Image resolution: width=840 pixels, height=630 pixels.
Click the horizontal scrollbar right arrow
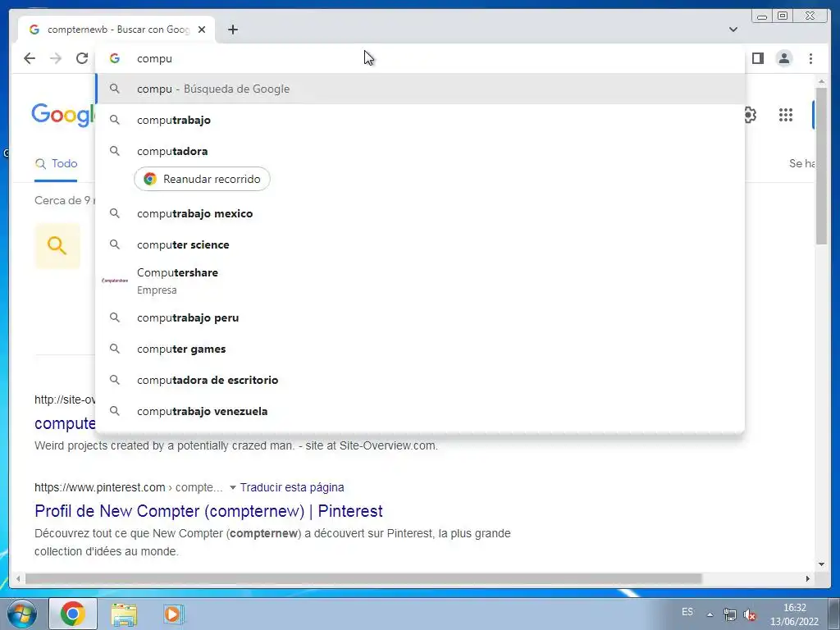click(x=808, y=578)
